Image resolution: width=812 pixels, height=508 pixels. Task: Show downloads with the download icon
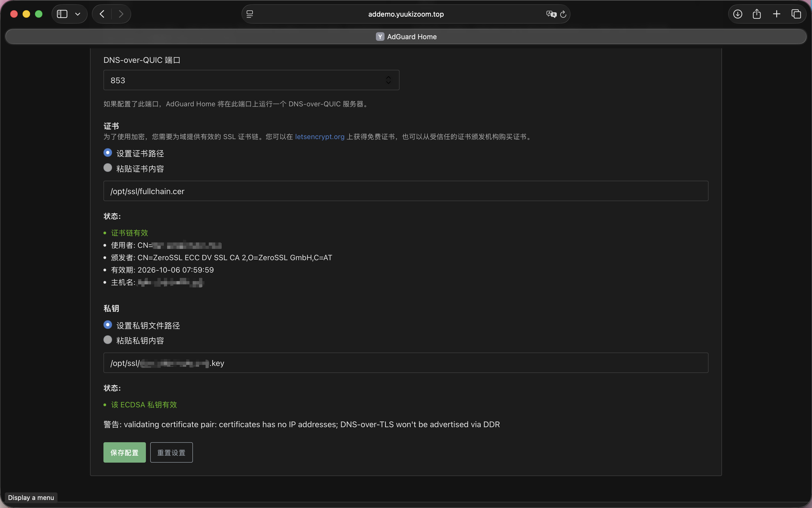[738, 14]
